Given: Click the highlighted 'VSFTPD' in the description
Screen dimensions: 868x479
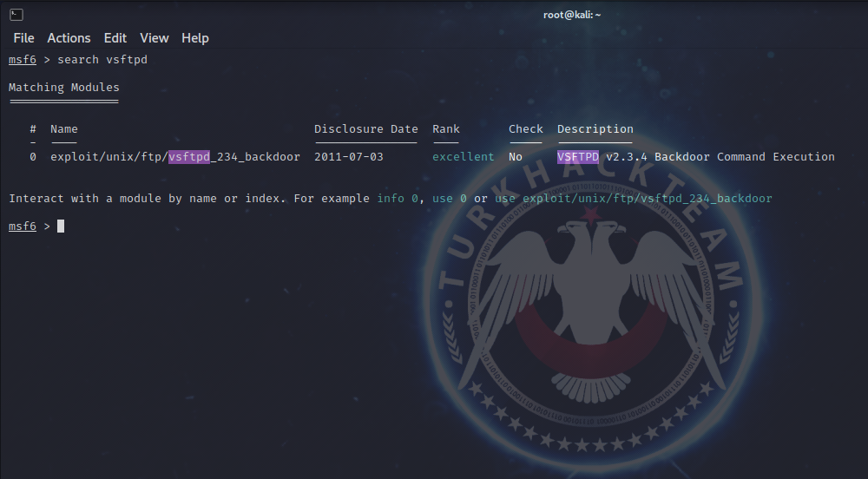Looking at the screenshot, I should pyautogui.click(x=578, y=157).
